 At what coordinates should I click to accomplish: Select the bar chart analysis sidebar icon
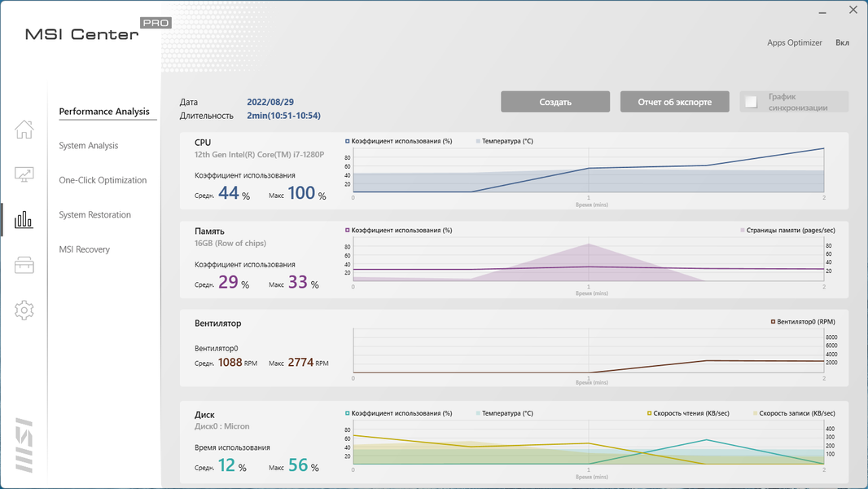click(x=24, y=220)
